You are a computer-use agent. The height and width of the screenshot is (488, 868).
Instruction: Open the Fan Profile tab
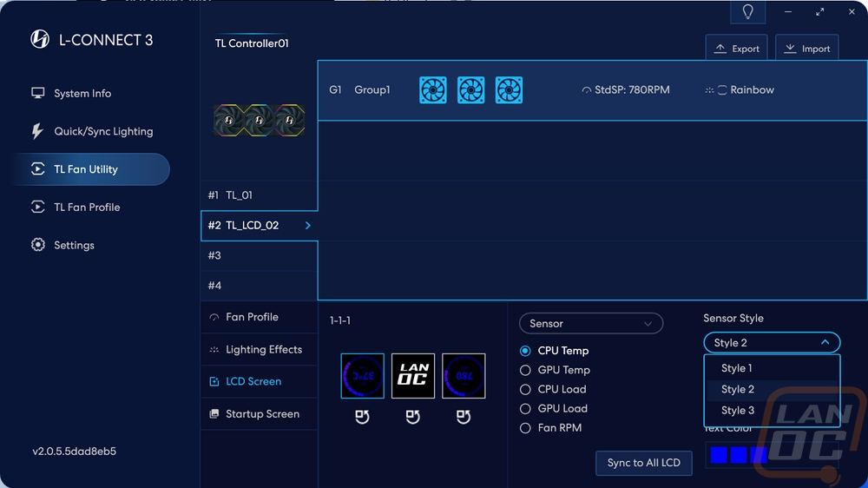[259, 317]
